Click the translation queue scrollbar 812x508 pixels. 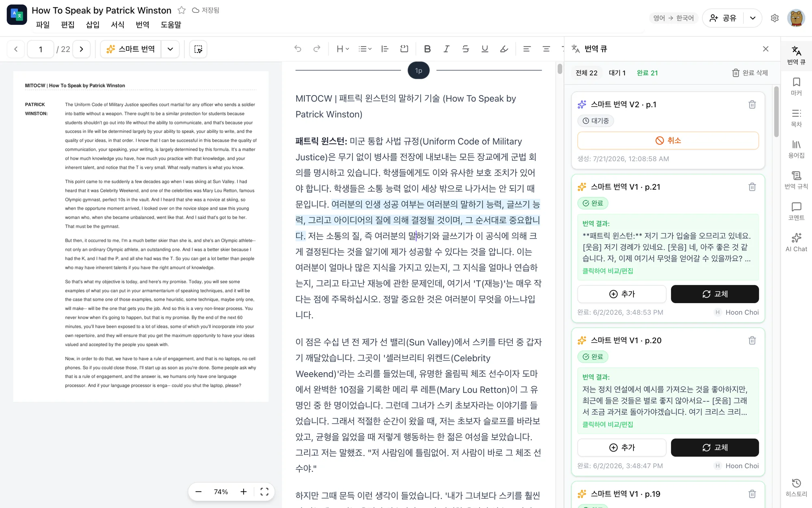tap(776, 112)
